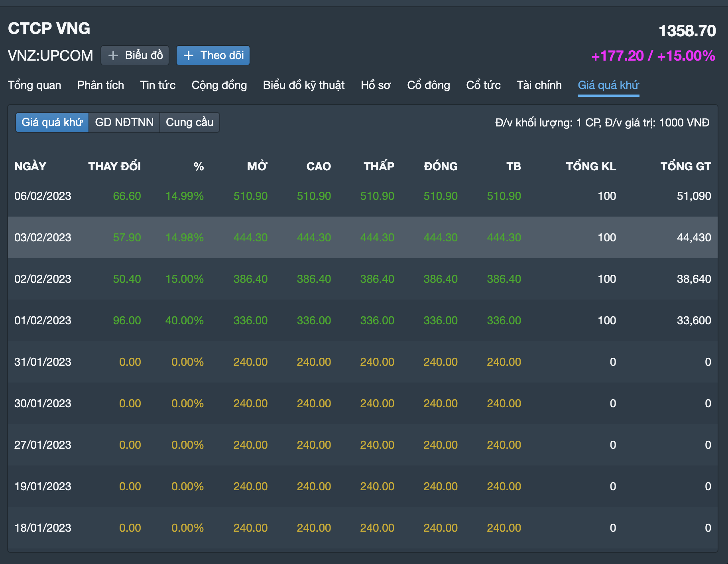Open the Cộng đồng tab
Screen dimensions: 728x564
(x=219, y=85)
